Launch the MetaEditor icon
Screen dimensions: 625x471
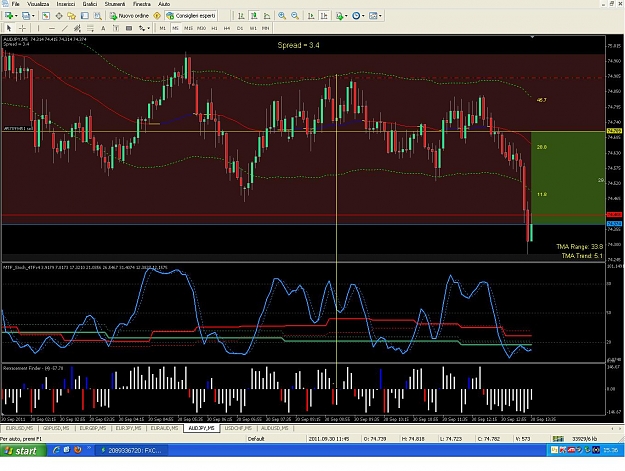(157, 16)
